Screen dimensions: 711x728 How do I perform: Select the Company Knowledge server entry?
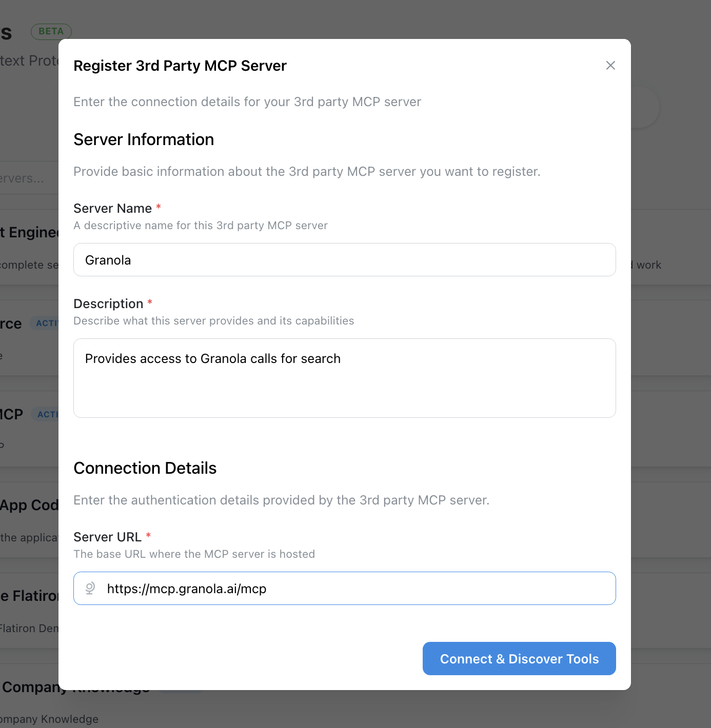tap(31, 688)
